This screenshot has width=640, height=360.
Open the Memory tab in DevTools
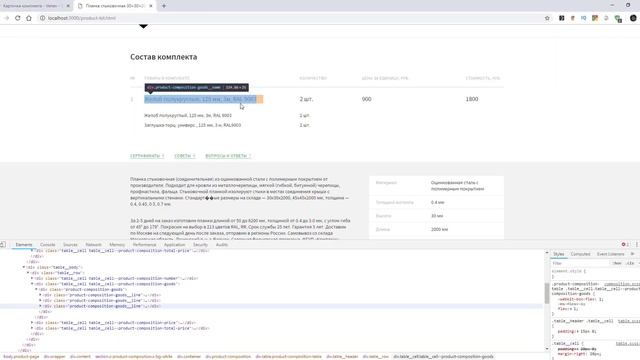point(117,244)
